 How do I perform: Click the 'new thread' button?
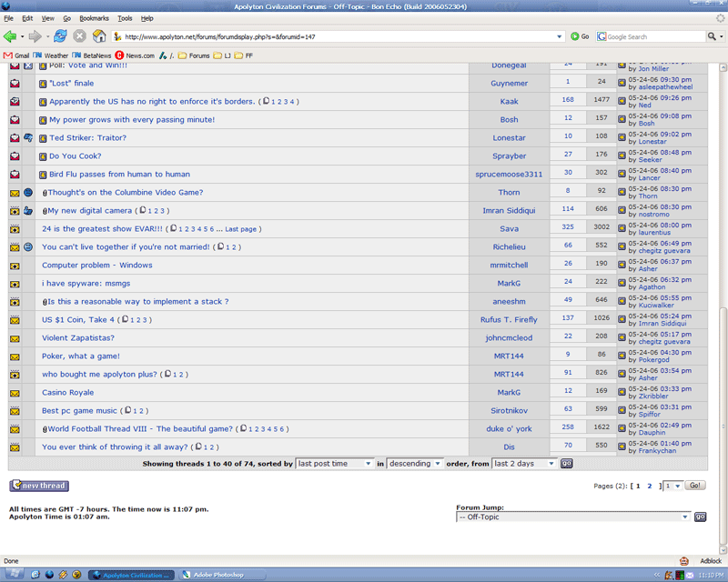coord(38,486)
